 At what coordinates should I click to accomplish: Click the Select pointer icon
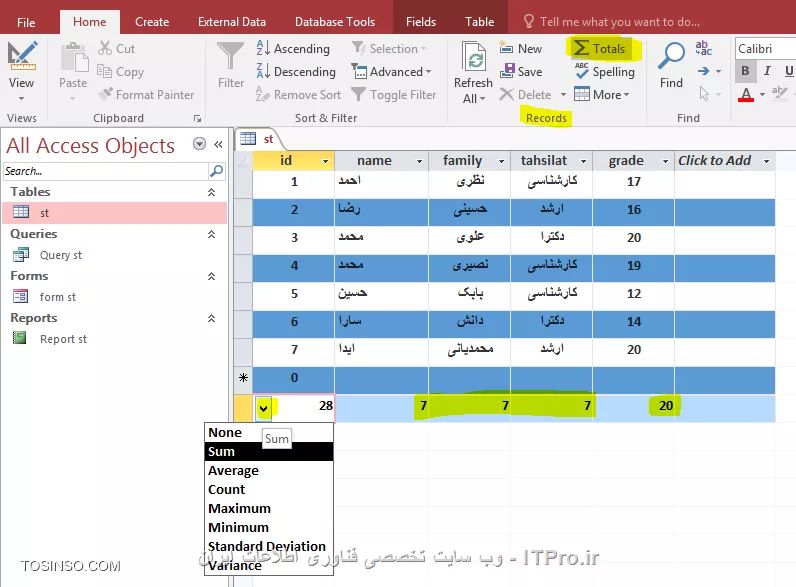tap(704, 93)
